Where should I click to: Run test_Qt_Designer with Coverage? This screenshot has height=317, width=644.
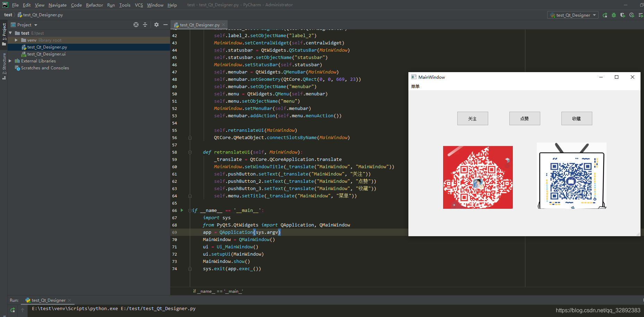[x=622, y=15]
